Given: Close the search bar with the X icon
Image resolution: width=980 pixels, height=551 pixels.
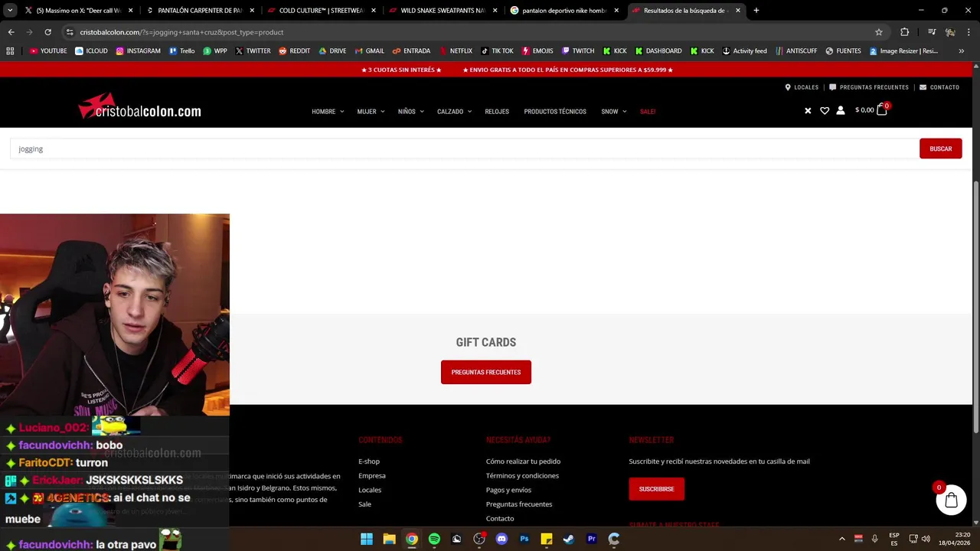Looking at the screenshot, I should tap(808, 111).
